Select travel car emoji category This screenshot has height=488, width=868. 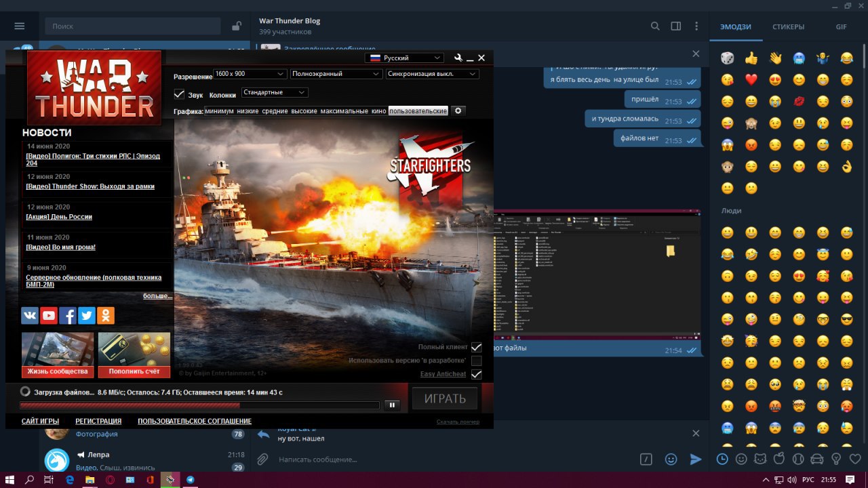[817, 459]
